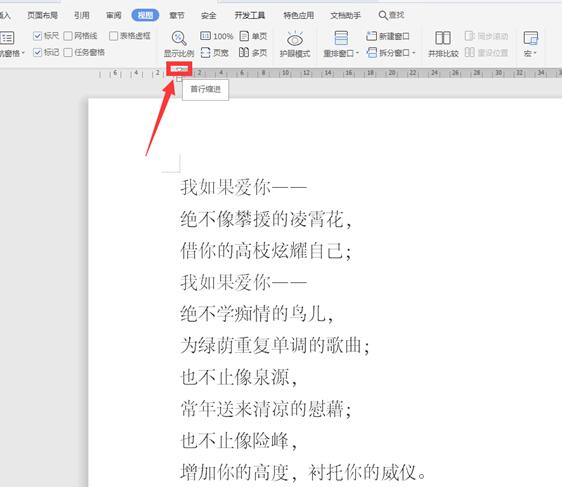Click the 拆分窗口 split window icon
This screenshot has height=487, width=562.
(372, 53)
